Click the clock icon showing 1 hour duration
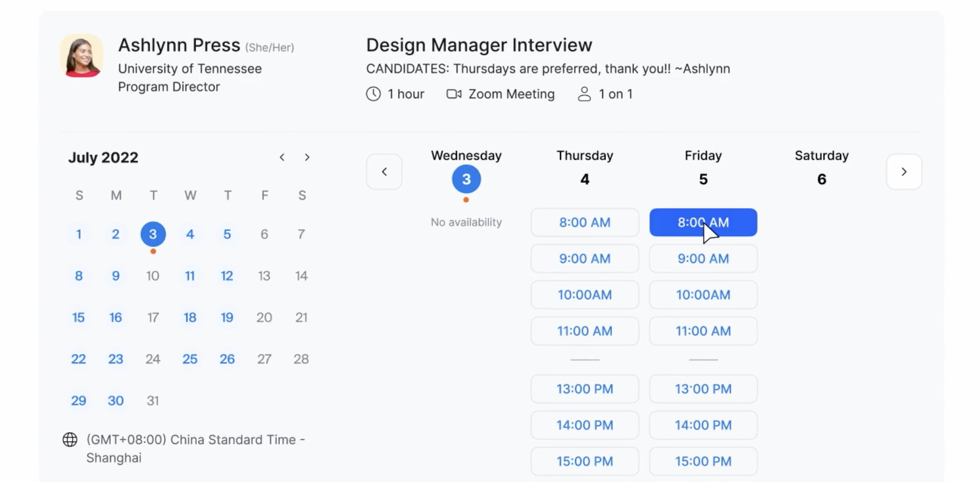The width and height of the screenshot is (980, 482). pos(373,94)
